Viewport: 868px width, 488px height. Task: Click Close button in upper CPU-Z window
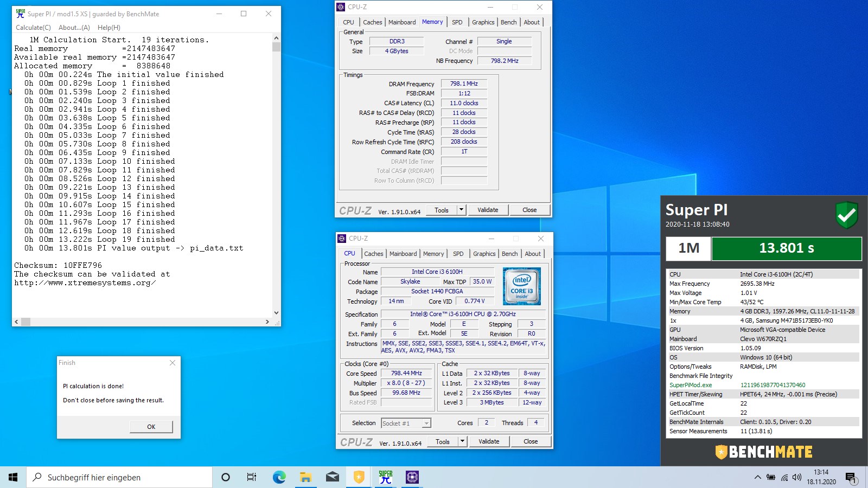click(x=529, y=210)
